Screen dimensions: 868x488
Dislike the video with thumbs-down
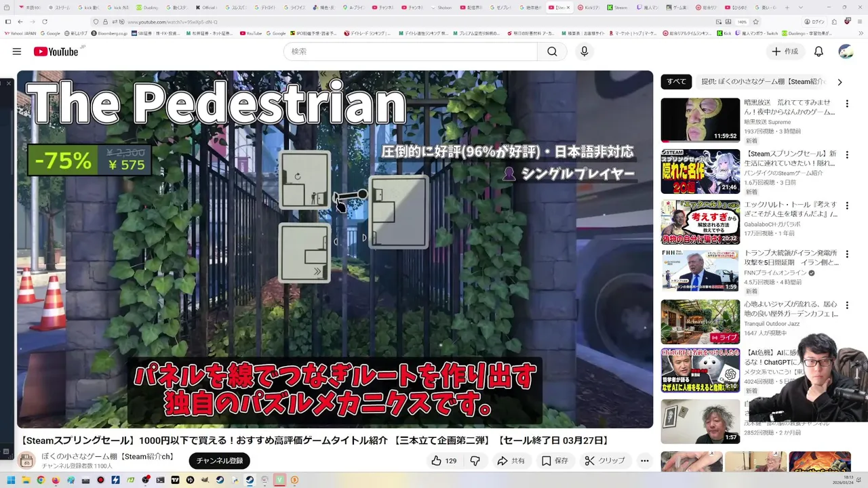point(475,461)
